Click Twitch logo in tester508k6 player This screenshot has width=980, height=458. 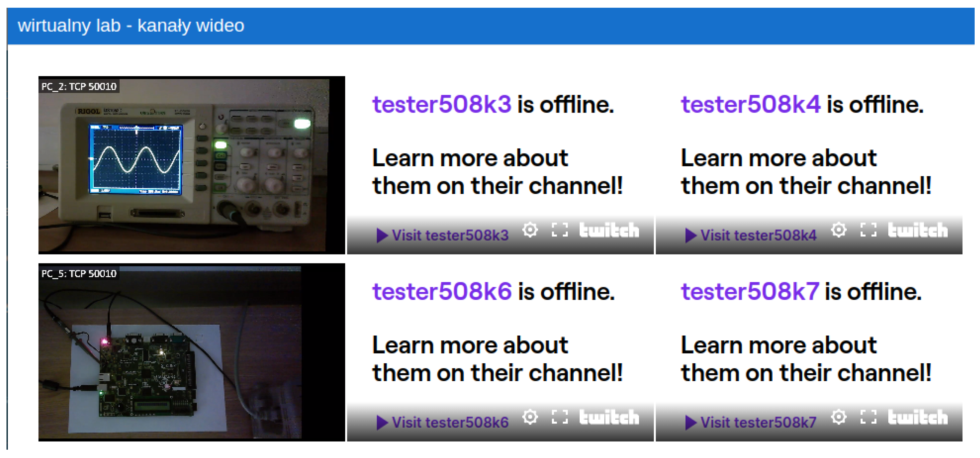point(609,417)
